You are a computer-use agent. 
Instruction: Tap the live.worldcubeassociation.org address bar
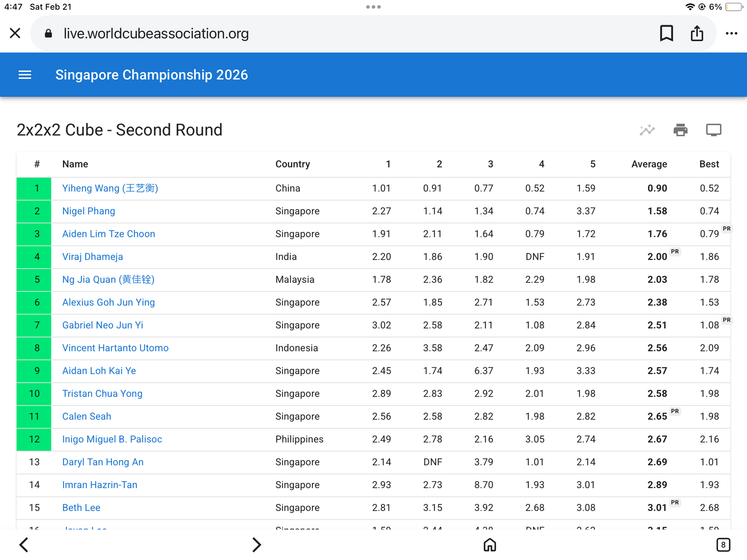pos(373,33)
